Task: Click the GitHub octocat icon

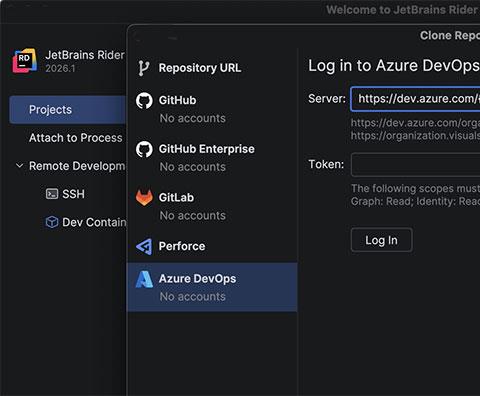Action: tap(144, 100)
